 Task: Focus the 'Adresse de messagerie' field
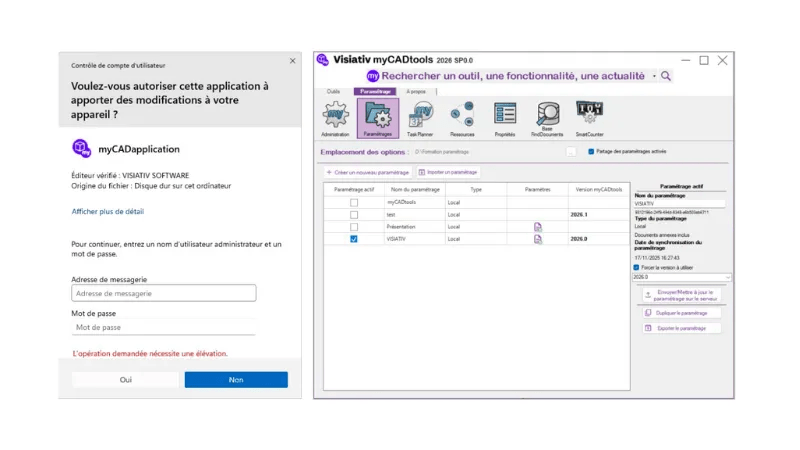pos(164,293)
